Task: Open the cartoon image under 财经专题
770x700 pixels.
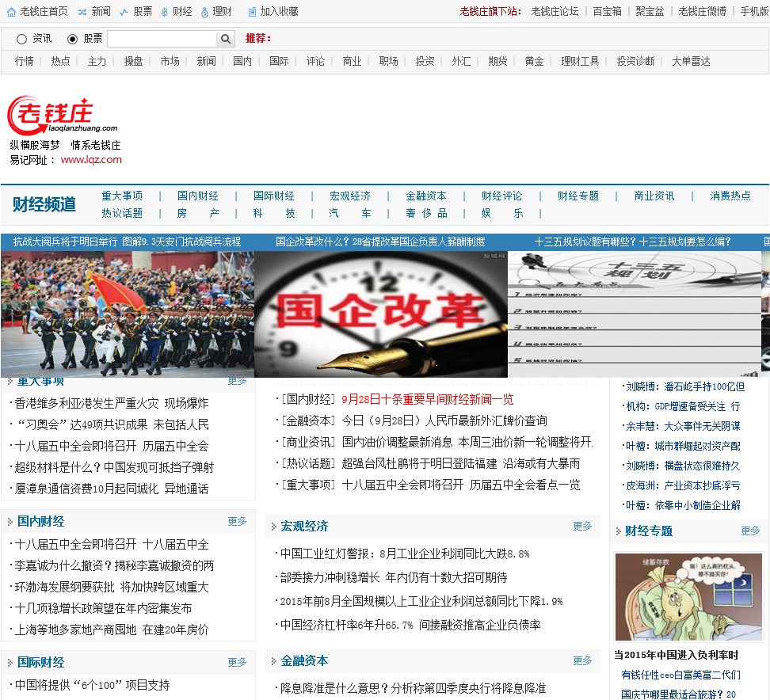Action: point(689,597)
